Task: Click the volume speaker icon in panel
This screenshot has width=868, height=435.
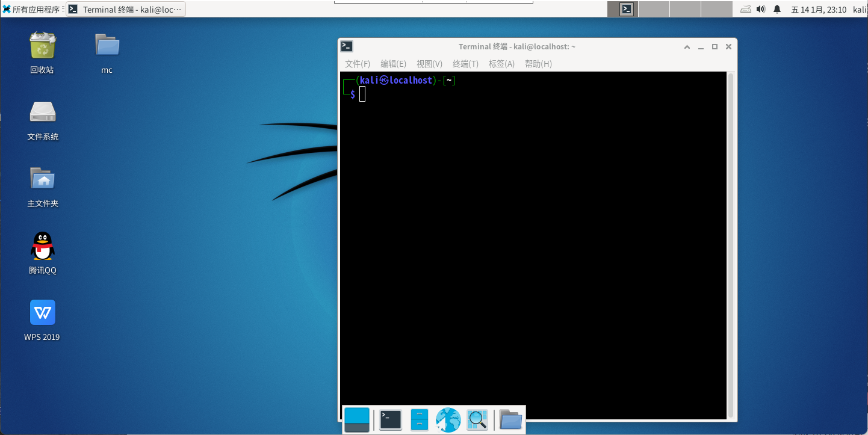Action: click(761, 9)
